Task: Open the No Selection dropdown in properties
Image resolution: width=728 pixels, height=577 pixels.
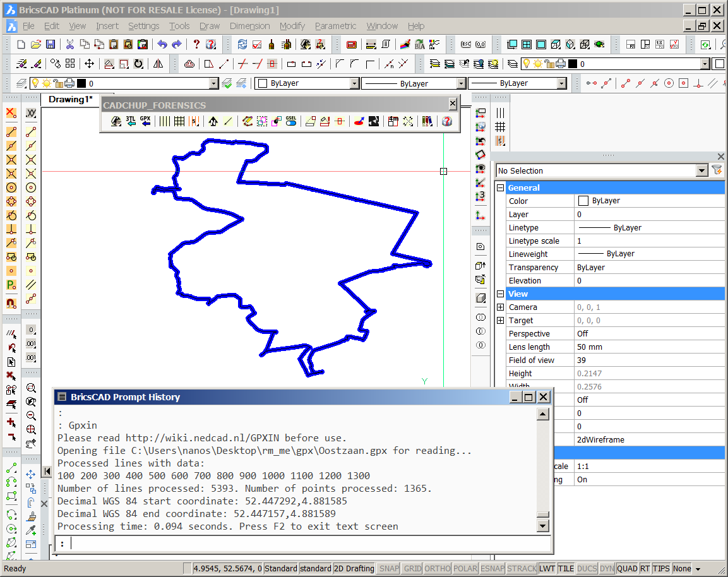Action: tap(701, 170)
